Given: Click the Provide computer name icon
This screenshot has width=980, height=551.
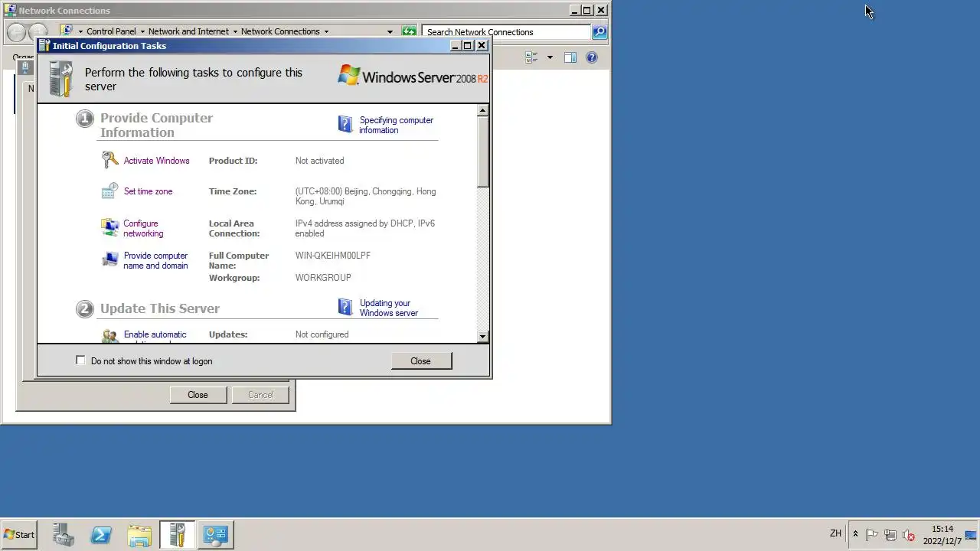Looking at the screenshot, I should point(110,259).
